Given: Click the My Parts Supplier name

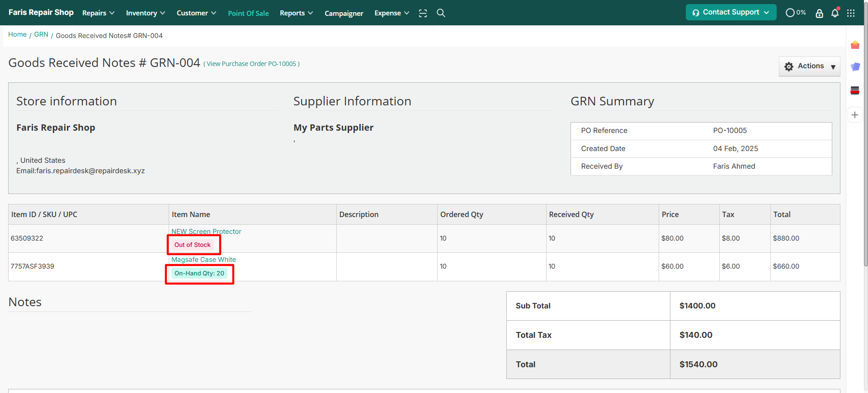Looking at the screenshot, I should coord(334,128).
